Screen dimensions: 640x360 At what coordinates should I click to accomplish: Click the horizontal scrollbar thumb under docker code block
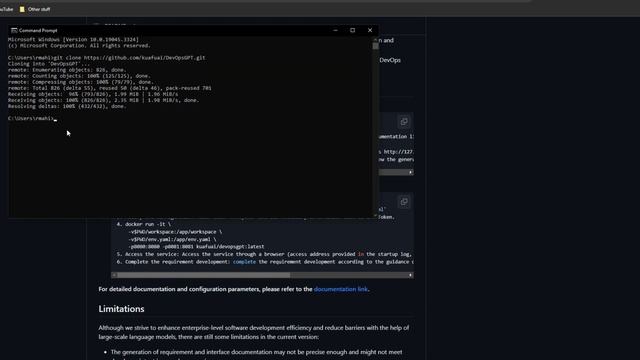click(204, 275)
